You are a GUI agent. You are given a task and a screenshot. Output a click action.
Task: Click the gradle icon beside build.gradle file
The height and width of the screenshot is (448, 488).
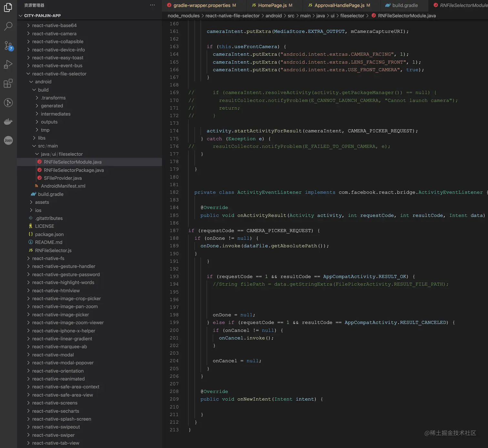[34, 194]
